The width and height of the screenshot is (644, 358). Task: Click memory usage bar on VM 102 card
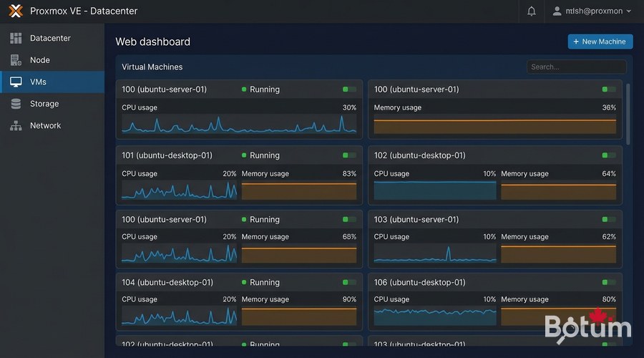(x=559, y=192)
